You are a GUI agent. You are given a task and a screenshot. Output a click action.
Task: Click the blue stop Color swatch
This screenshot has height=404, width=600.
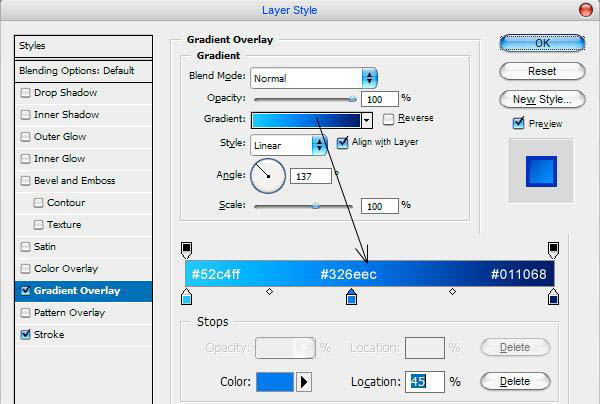click(x=275, y=382)
